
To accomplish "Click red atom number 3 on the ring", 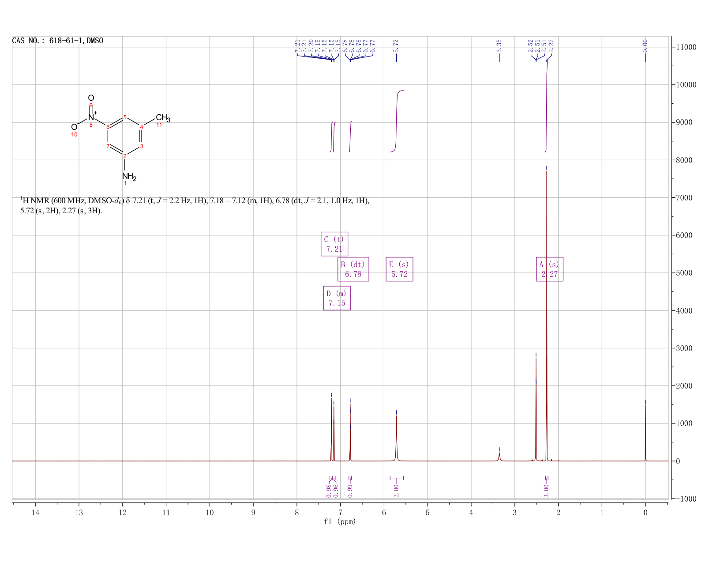I will (142, 146).
